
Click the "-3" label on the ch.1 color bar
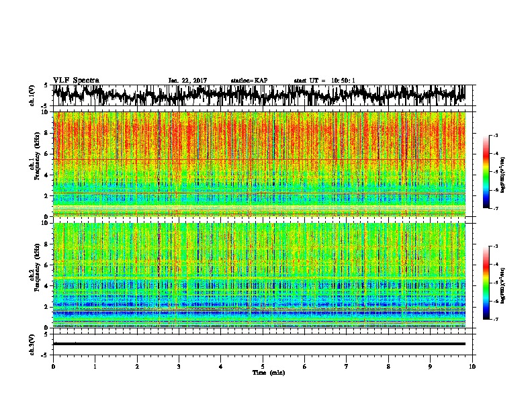click(495, 135)
